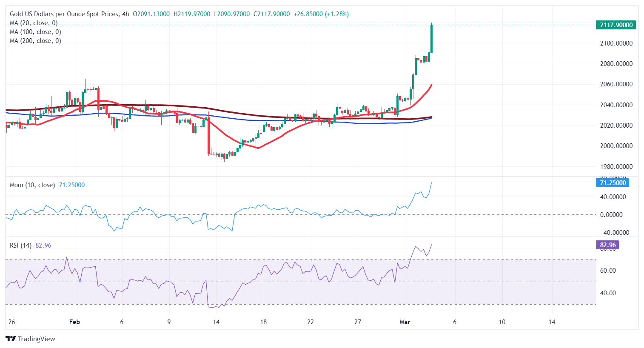Click the Feb label on the time axis
The height and width of the screenshot is (348, 644).
point(74,322)
